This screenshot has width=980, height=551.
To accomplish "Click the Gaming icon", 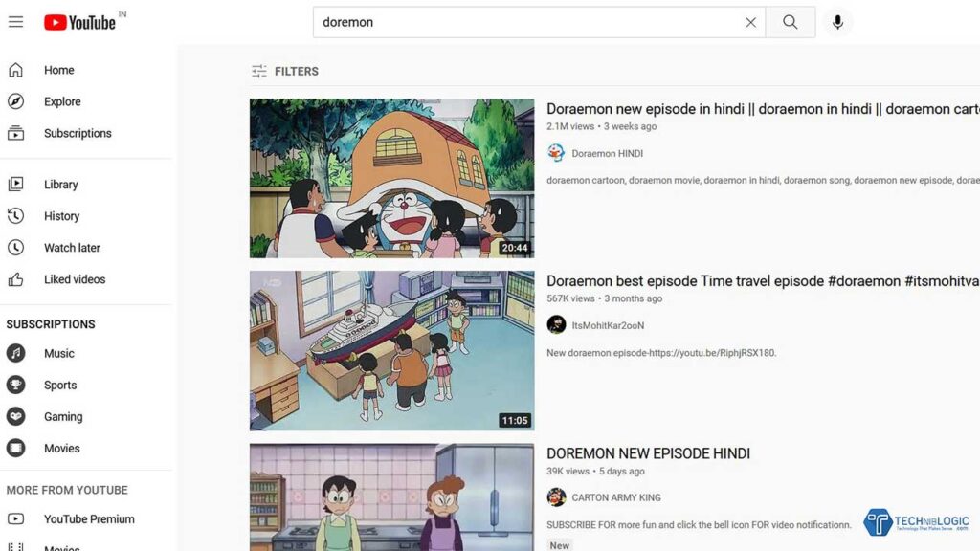I will tap(15, 417).
